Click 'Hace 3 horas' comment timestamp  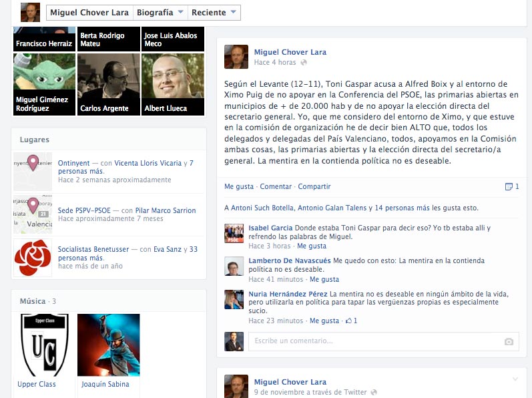tap(270, 246)
